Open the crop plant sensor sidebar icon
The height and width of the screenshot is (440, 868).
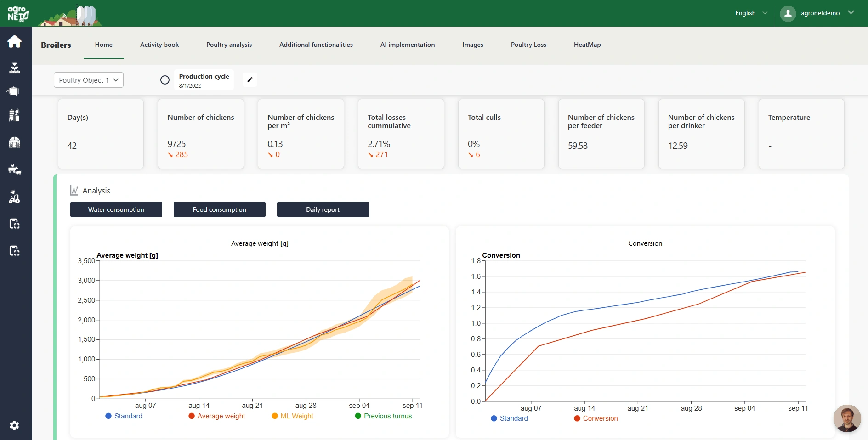[x=14, y=68]
